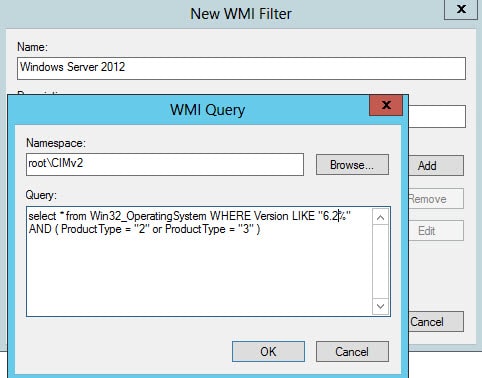Click the "Namespace:" label
Image resolution: width=482 pixels, height=378 pixels.
[56, 143]
